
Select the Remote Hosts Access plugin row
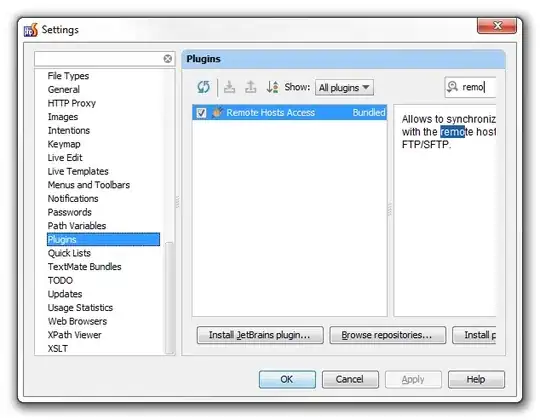click(289, 113)
